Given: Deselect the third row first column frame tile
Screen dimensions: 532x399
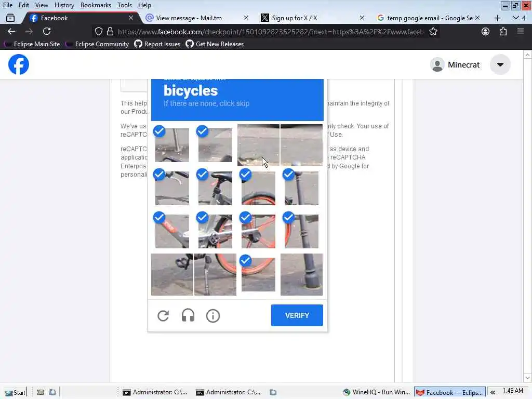Looking at the screenshot, I should [172, 231].
